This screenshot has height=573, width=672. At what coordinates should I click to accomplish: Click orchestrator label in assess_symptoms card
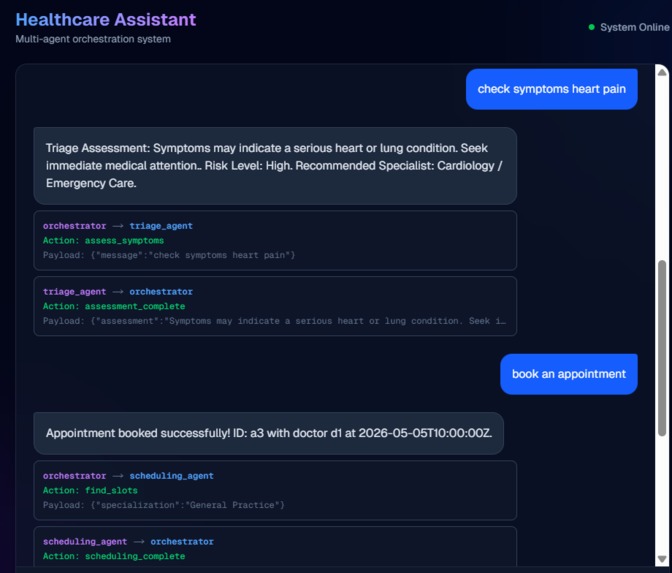pos(74,226)
